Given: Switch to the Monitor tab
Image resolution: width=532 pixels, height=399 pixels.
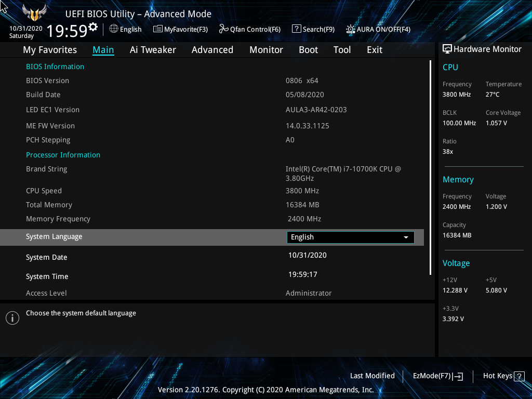Looking at the screenshot, I should pyautogui.click(x=267, y=50).
